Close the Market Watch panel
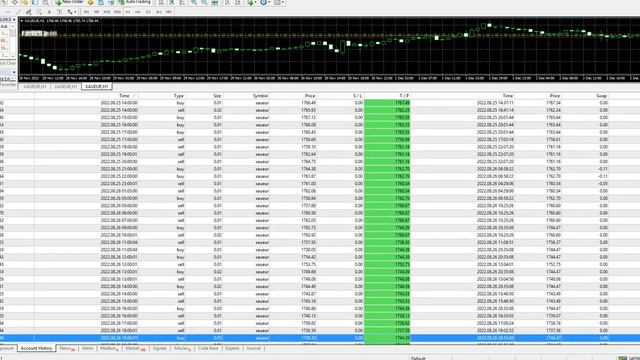This screenshot has height=360, width=640. coord(14,20)
